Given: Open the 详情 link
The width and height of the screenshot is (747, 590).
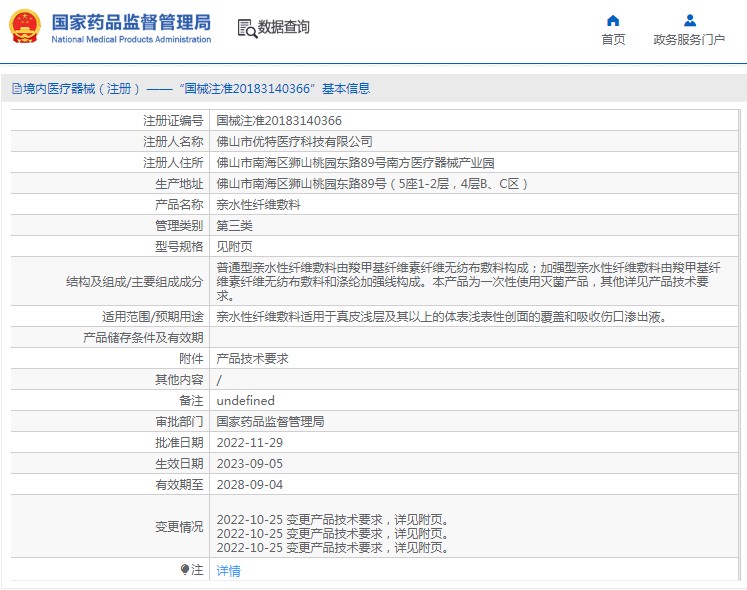Looking at the screenshot, I should 229,570.
